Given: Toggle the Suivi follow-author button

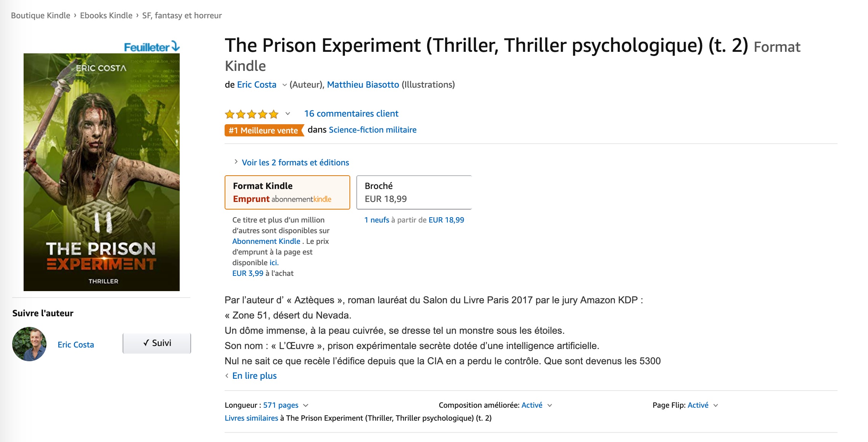Looking at the screenshot, I should pos(157,343).
